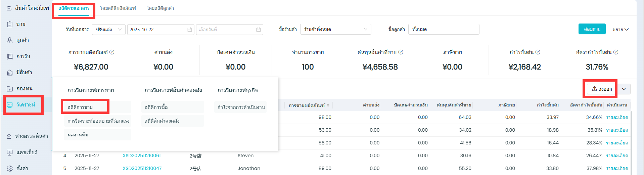644x175 pixels.
Task: Expand the ขยาย filter options
Action: 620,30
